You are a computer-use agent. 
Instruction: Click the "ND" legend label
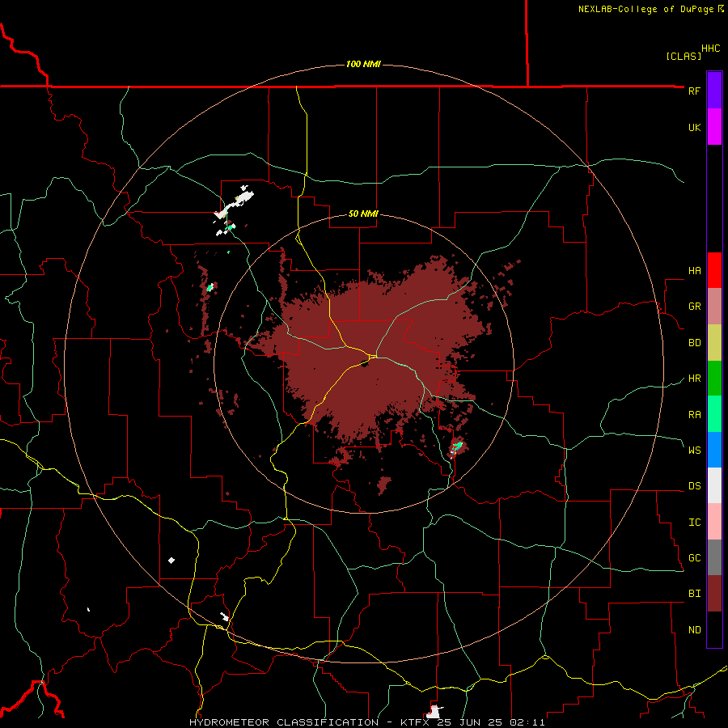(694, 630)
